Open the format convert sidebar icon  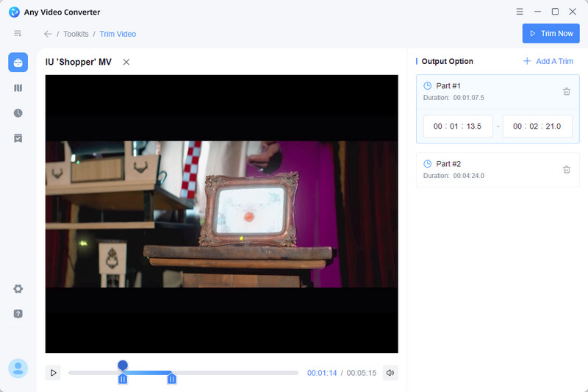18,88
